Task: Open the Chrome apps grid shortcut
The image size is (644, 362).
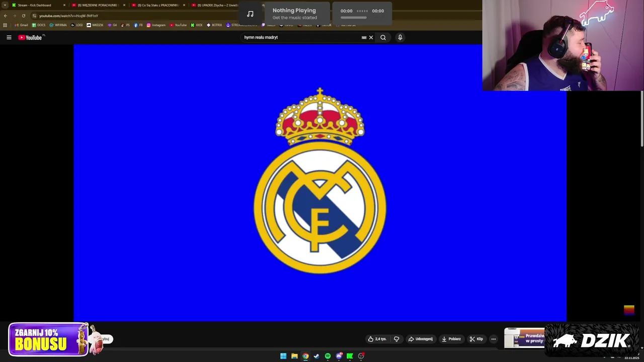Action: (5, 25)
